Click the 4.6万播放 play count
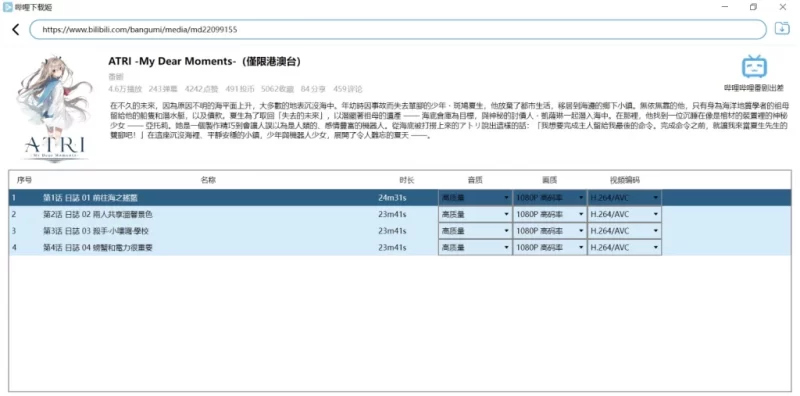This screenshot has height=396, width=800. 125,89
